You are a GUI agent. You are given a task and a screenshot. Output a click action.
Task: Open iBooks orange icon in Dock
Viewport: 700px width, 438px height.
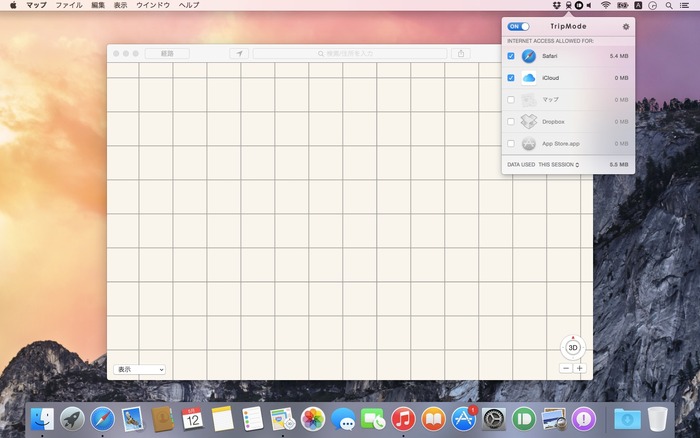point(433,419)
